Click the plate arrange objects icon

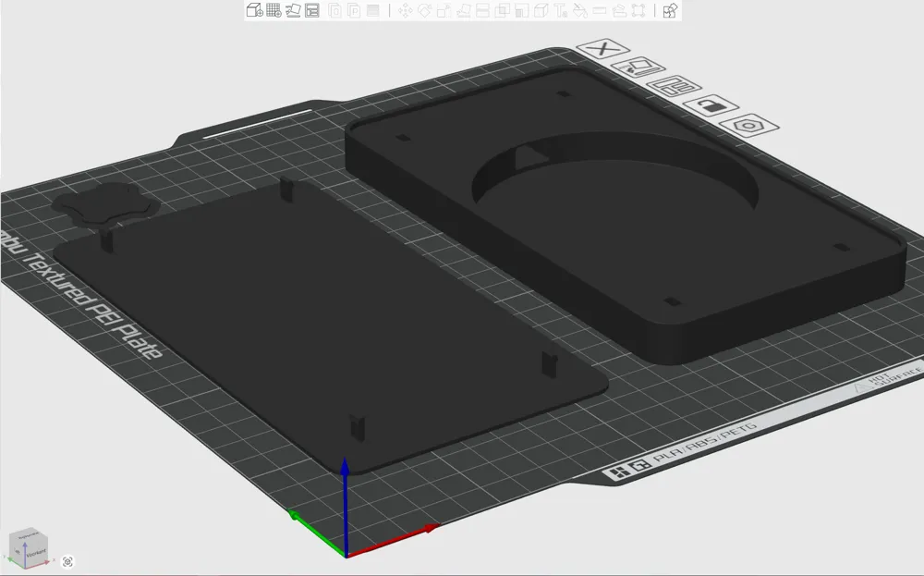pos(675,87)
